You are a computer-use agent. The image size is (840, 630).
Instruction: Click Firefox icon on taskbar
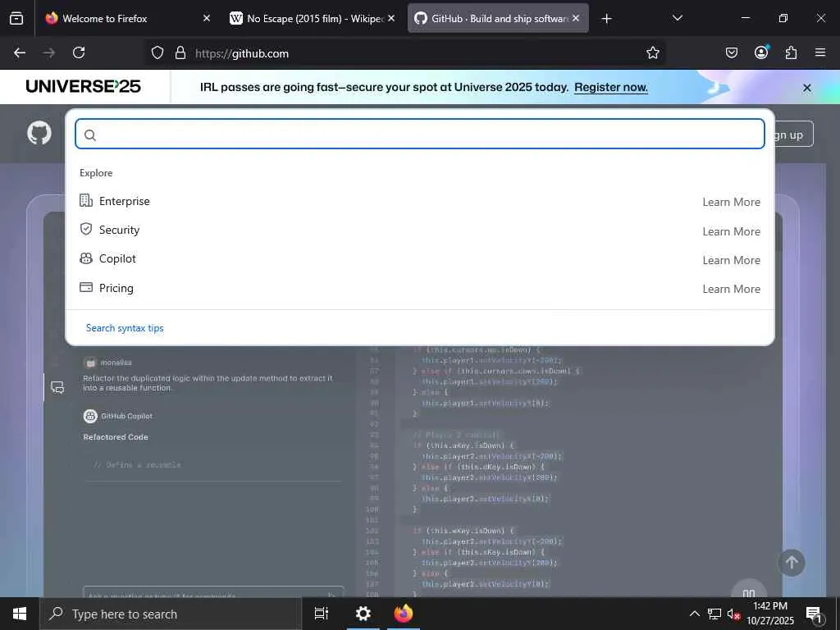tap(404, 614)
